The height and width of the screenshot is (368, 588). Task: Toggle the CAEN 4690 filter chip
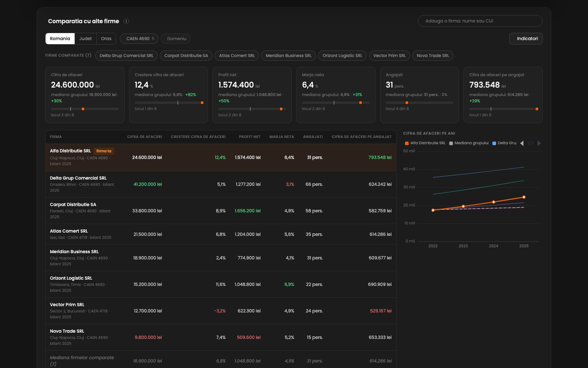pos(139,39)
